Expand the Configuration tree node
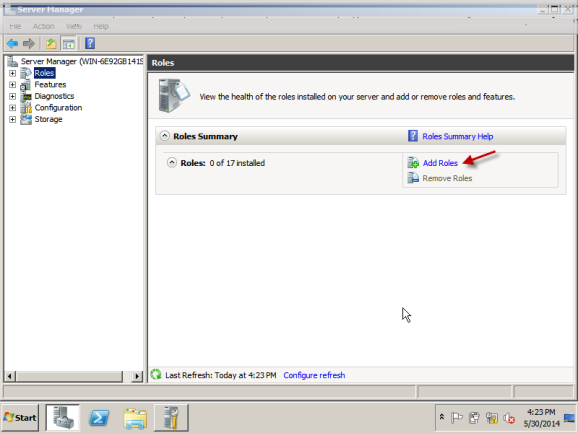The width and height of the screenshot is (578, 433). 13,108
